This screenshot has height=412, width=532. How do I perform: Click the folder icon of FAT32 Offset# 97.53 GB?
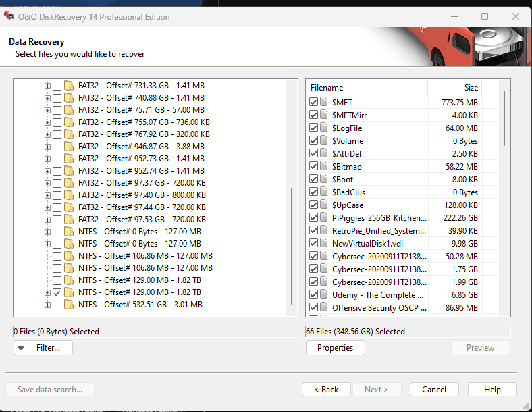point(69,220)
